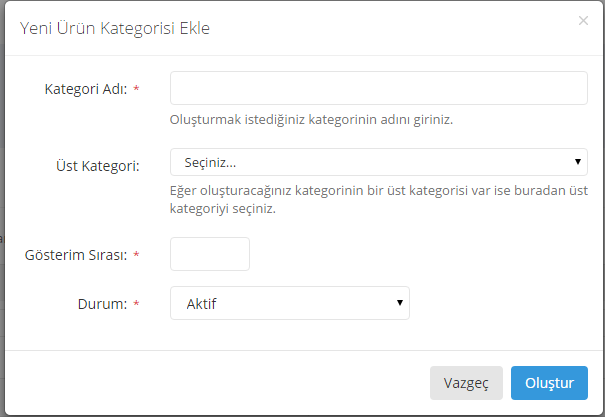The height and width of the screenshot is (417, 605).
Task: Expand the Durum dropdown arrow
Action: pos(400,303)
